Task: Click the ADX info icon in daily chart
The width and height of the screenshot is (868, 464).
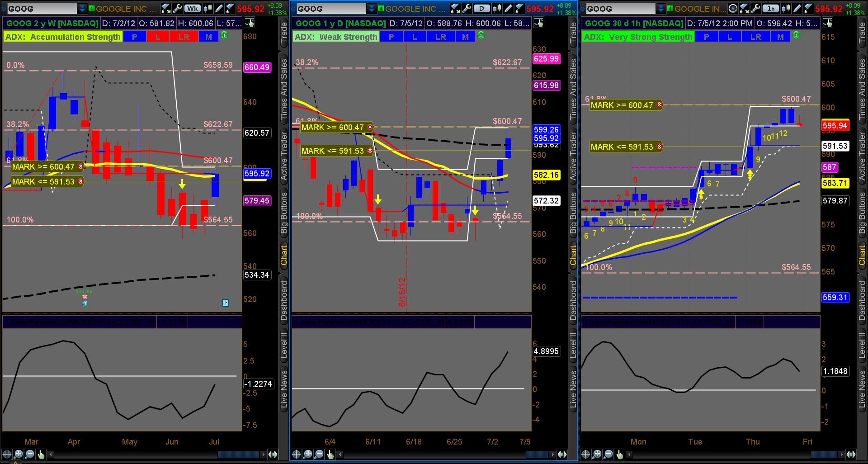Action: 481,35
